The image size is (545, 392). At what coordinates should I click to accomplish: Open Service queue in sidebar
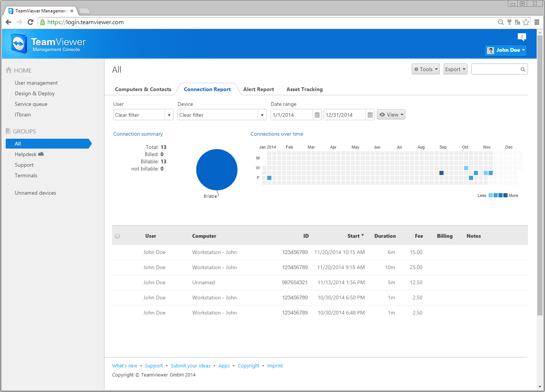(31, 104)
